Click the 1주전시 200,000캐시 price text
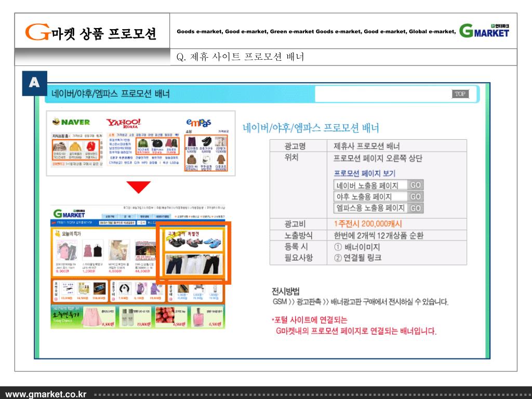The width and height of the screenshot is (532, 399). 368,224
